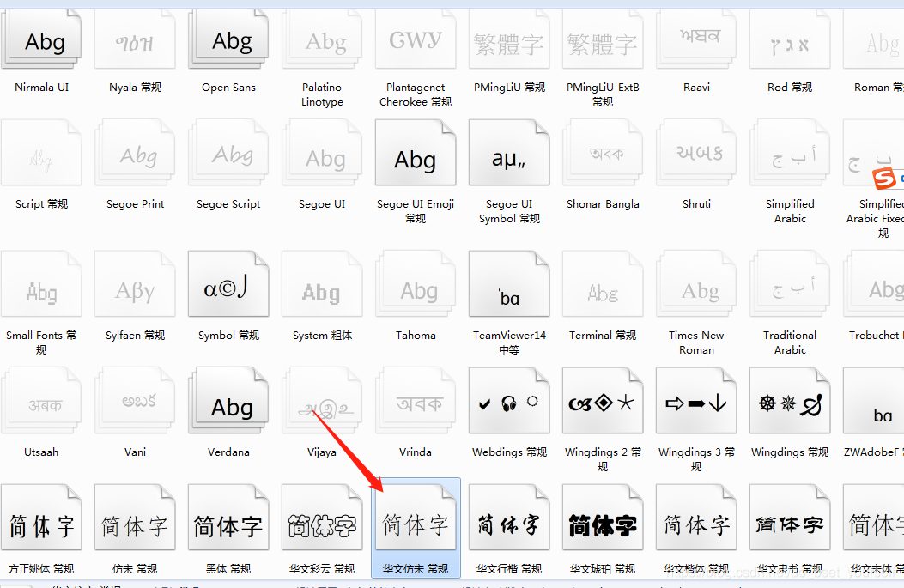The image size is (904, 588).
Task: Select the Simplified Arabic Fixed font
Action: 873,153
